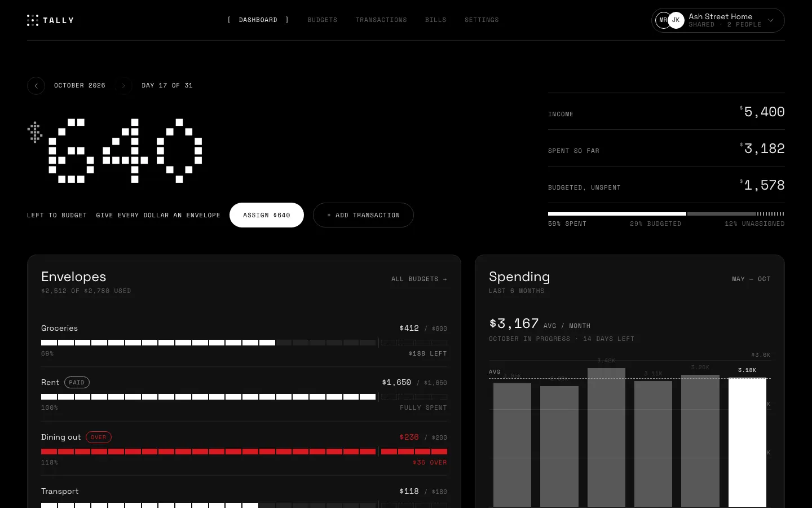Click the 12% UNASSIGNED label
Viewport: 812px width, 508px height.
(x=754, y=224)
